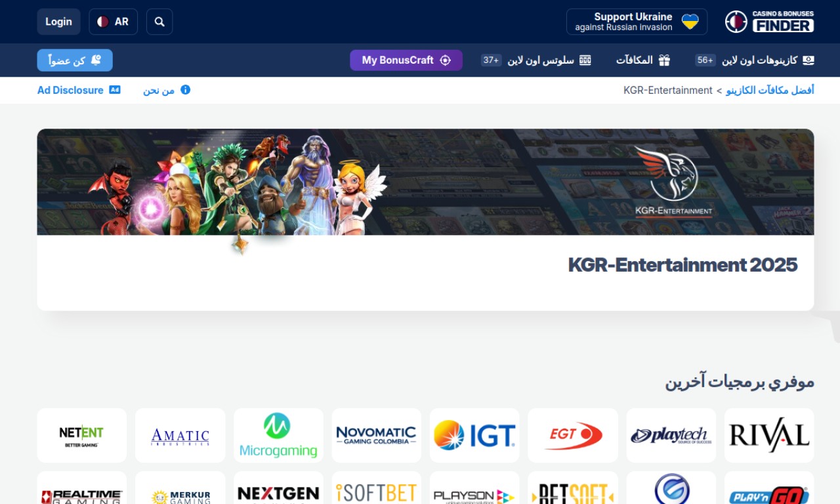Open Betsoft provider card
Screen dimensions: 840x504
pyautogui.click(x=573, y=488)
